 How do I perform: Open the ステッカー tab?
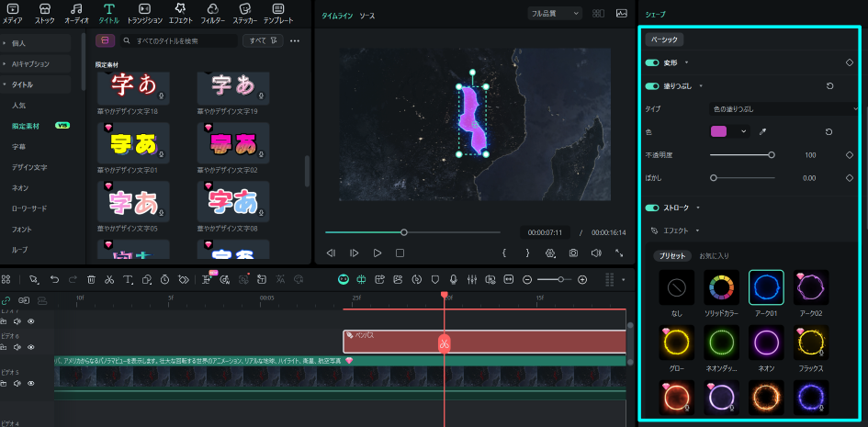pos(245,14)
